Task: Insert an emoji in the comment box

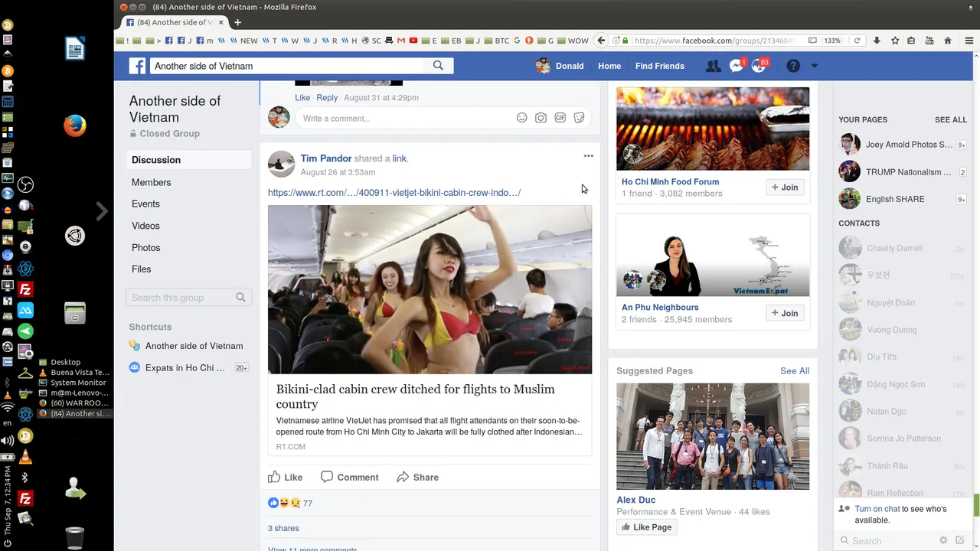Action: tap(521, 118)
